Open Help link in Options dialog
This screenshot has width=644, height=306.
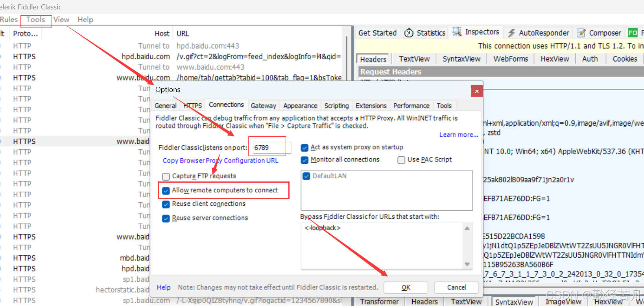(164, 288)
